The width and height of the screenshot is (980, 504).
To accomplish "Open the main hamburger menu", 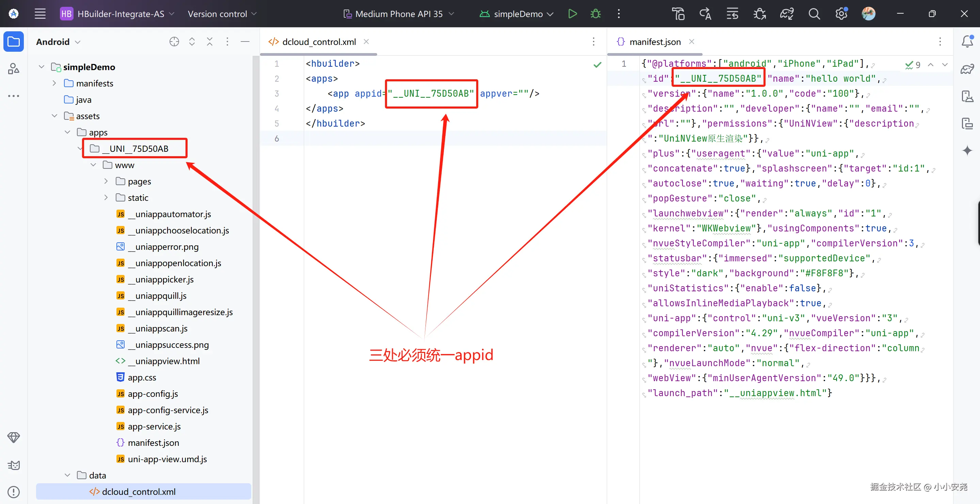I will click(40, 14).
